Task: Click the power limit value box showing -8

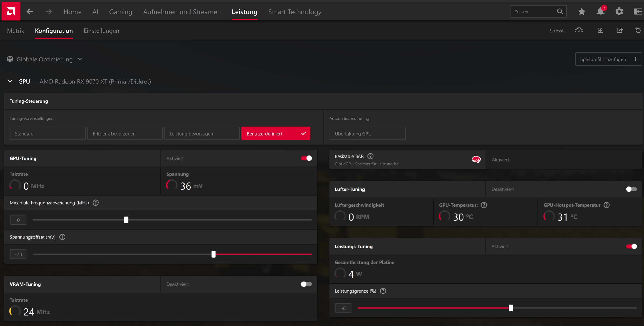Action: [x=343, y=308]
